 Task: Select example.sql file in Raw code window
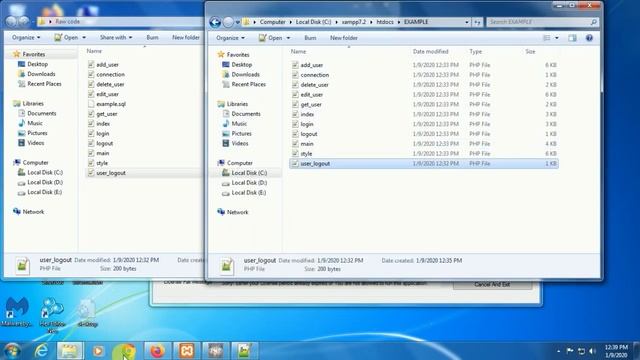[x=111, y=104]
